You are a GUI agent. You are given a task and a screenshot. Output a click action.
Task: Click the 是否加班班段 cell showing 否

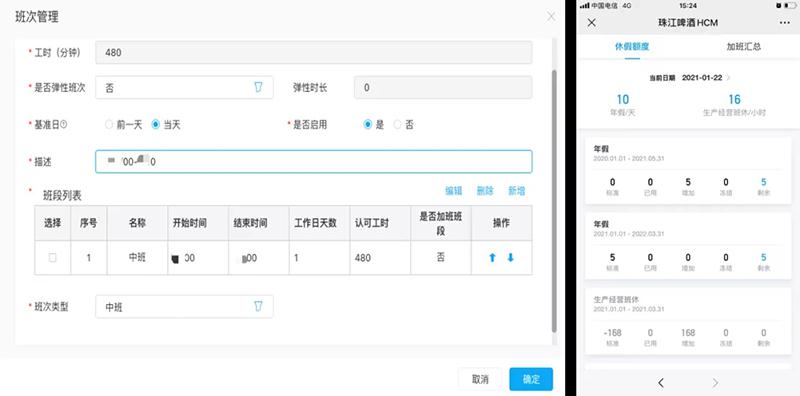pyautogui.click(x=441, y=258)
